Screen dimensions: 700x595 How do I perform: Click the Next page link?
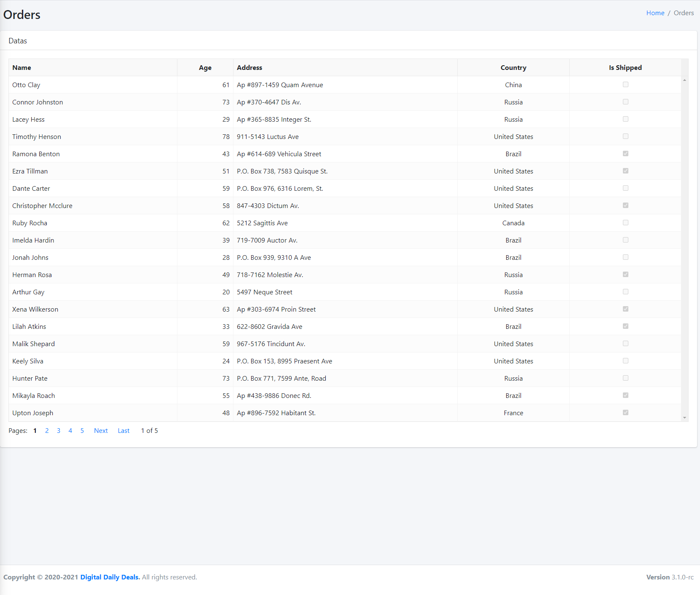pyautogui.click(x=101, y=430)
